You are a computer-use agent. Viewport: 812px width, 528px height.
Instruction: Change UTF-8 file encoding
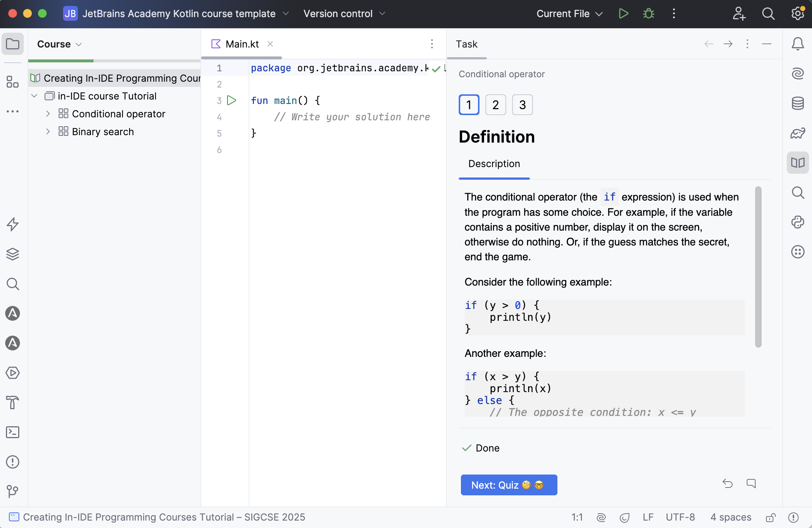(680, 517)
